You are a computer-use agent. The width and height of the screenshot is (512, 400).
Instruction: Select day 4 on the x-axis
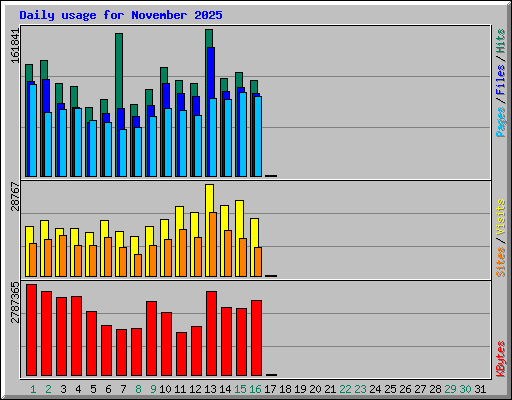point(78,389)
